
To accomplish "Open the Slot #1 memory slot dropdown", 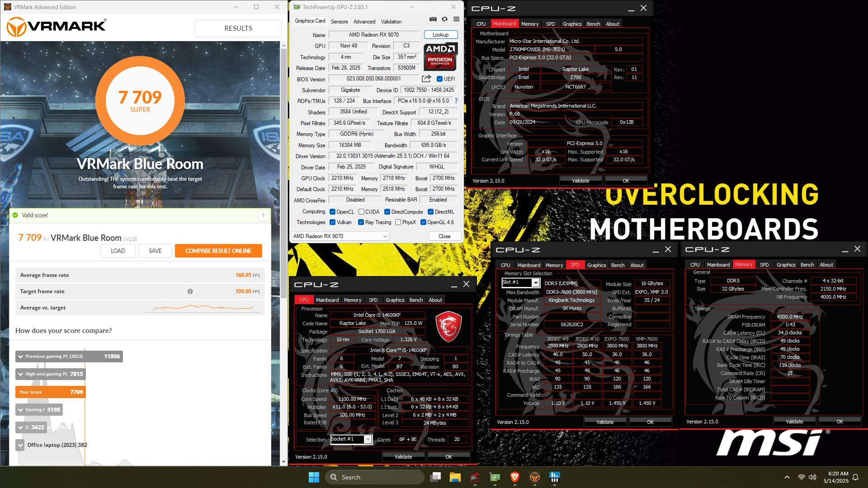I will [x=521, y=282].
